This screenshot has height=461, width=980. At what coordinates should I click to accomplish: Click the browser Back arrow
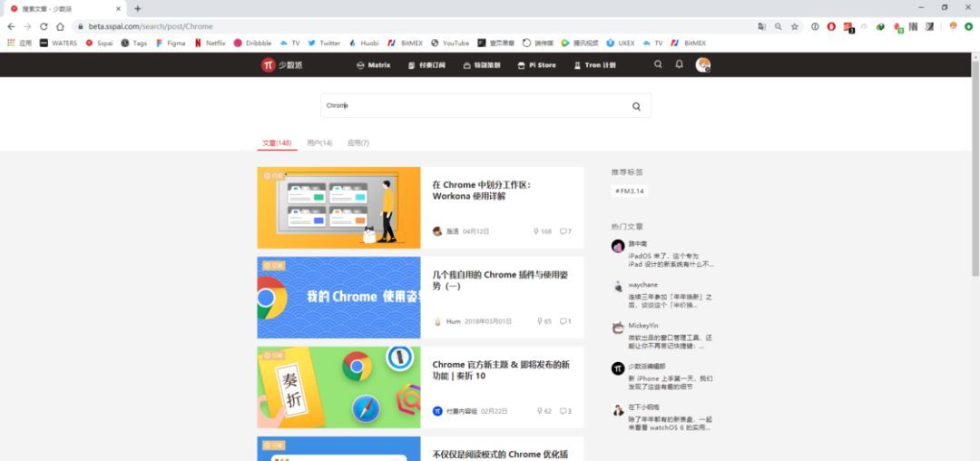click(x=11, y=27)
